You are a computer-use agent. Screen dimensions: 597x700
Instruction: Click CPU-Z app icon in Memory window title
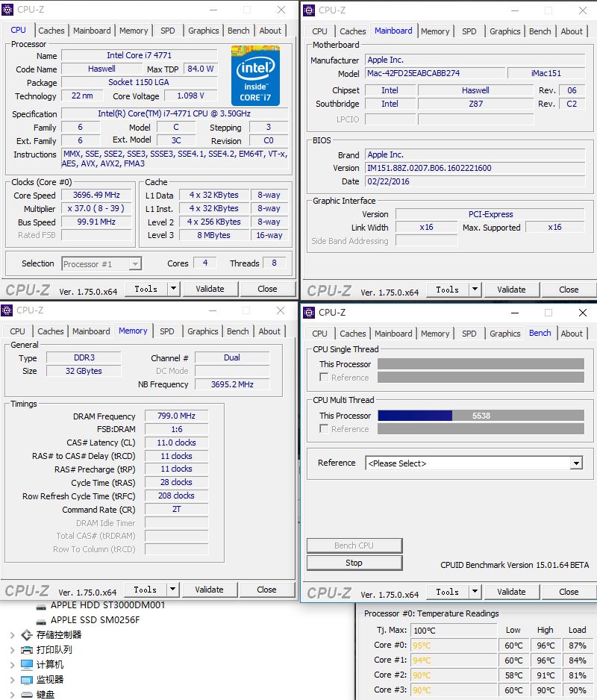point(7,310)
